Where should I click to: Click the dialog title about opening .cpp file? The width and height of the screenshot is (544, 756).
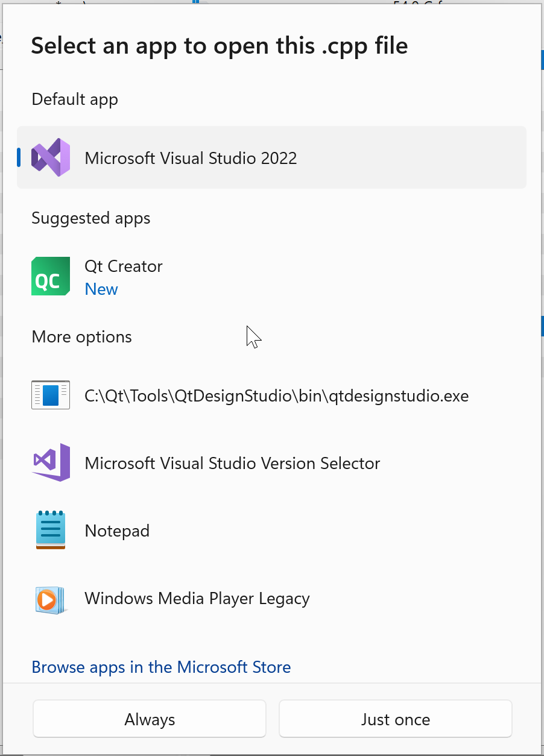[220, 45]
